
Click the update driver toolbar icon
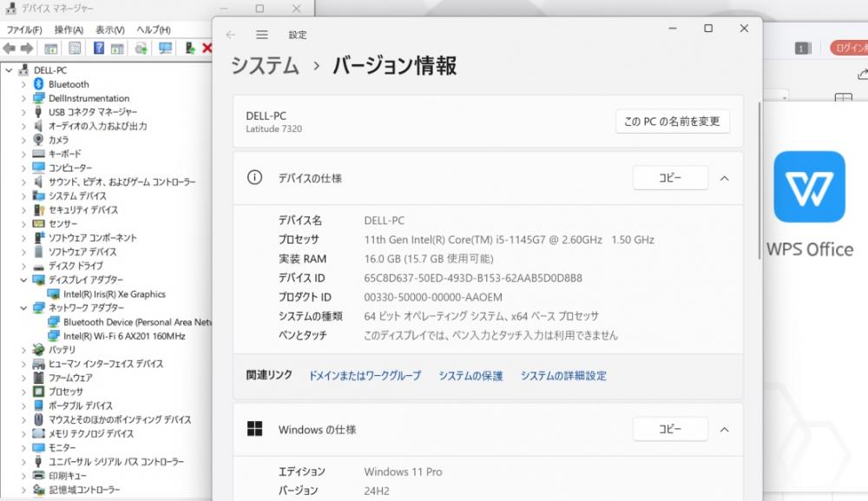click(x=141, y=49)
